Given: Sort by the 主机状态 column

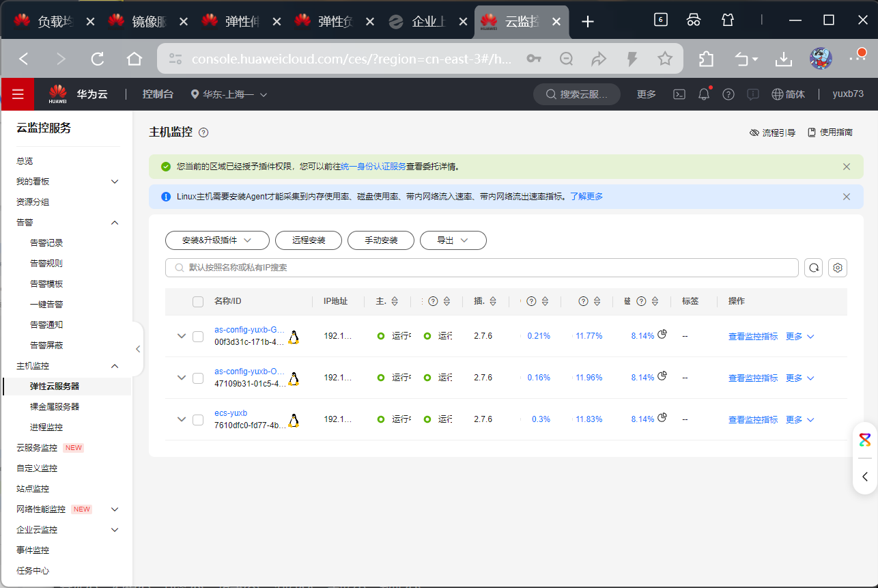Looking at the screenshot, I should 395,301.
